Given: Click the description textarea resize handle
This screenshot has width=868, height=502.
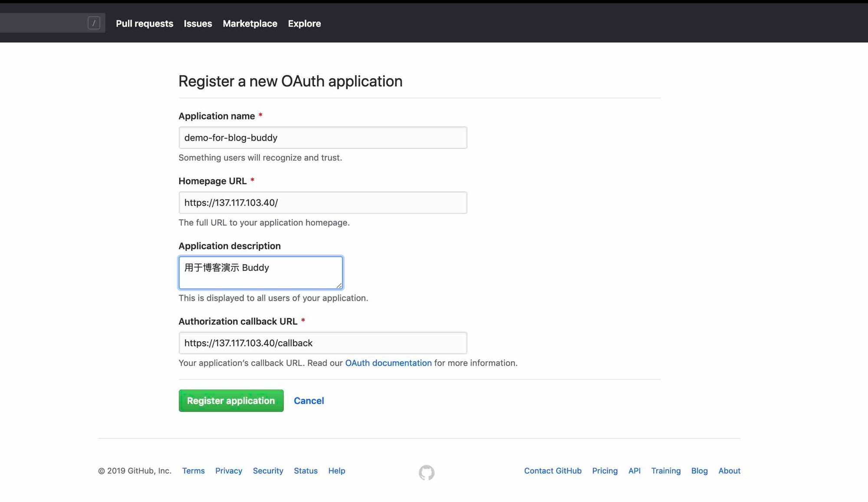Looking at the screenshot, I should tap(339, 285).
